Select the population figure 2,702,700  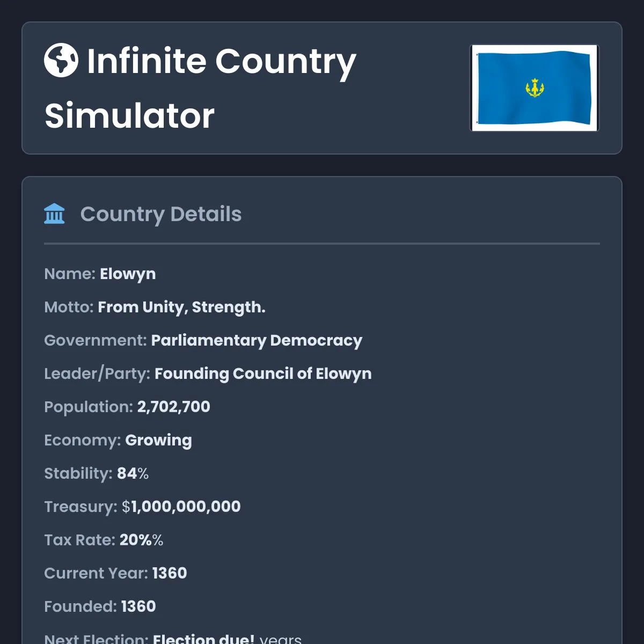tap(173, 407)
